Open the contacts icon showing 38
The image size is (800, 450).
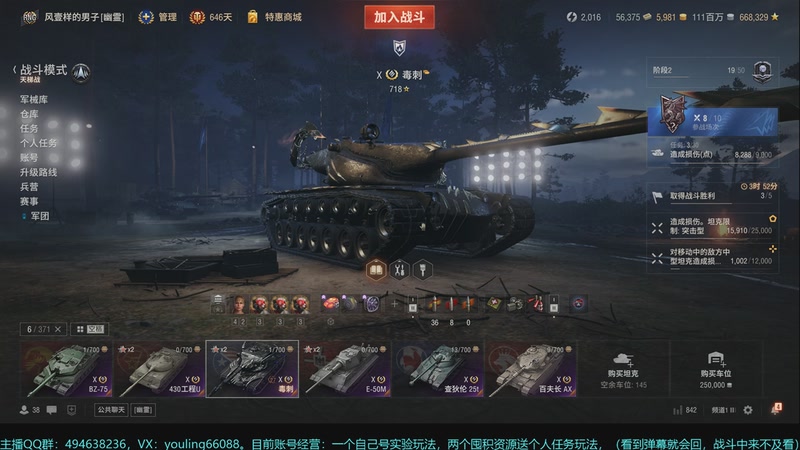[x=30, y=410]
